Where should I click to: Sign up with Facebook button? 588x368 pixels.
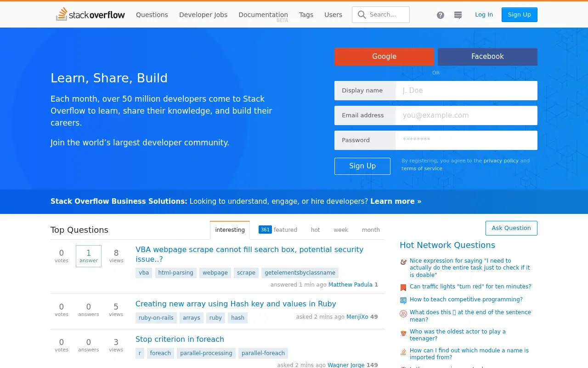click(x=487, y=57)
